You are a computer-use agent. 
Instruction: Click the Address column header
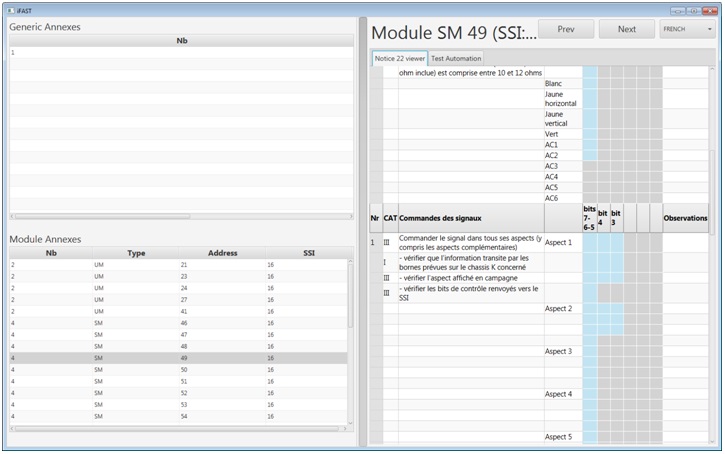222,253
